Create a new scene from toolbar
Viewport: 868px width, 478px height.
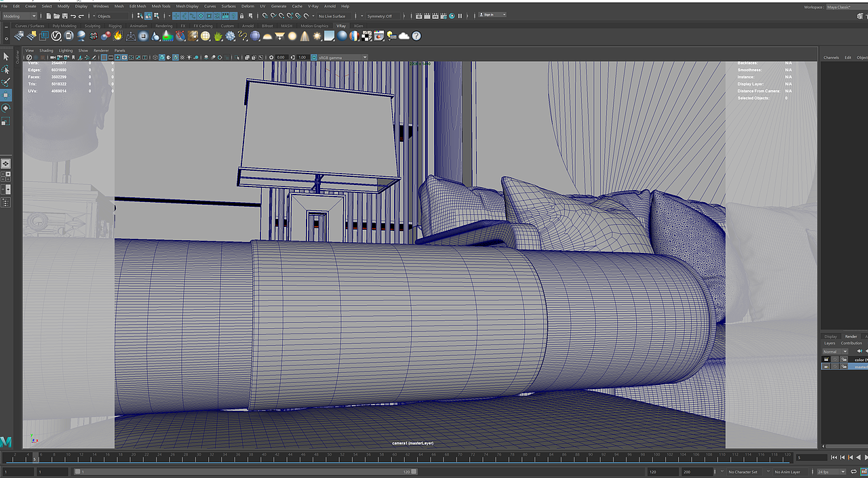click(x=49, y=16)
